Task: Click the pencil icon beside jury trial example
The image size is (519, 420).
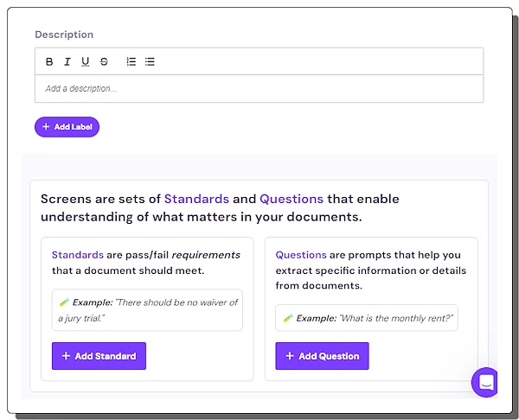Action: coord(63,302)
